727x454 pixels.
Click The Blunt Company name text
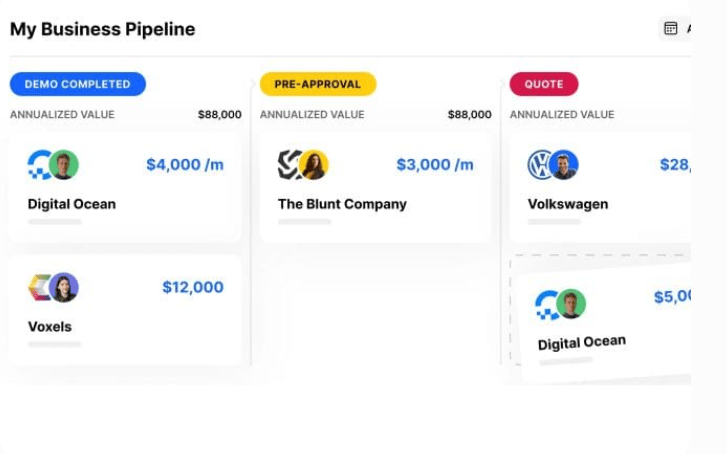pos(342,204)
